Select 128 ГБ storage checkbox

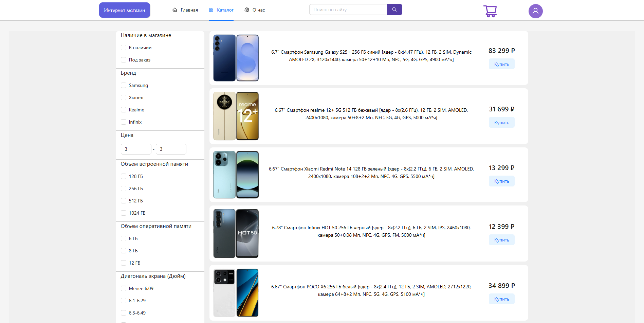pyautogui.click(x=124, y=176)
